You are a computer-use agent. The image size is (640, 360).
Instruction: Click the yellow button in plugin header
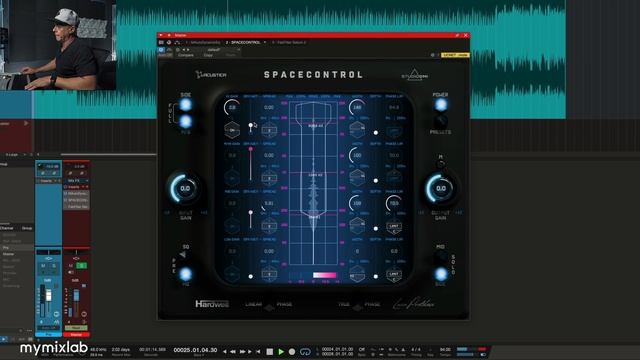click(x=455, y=55)
